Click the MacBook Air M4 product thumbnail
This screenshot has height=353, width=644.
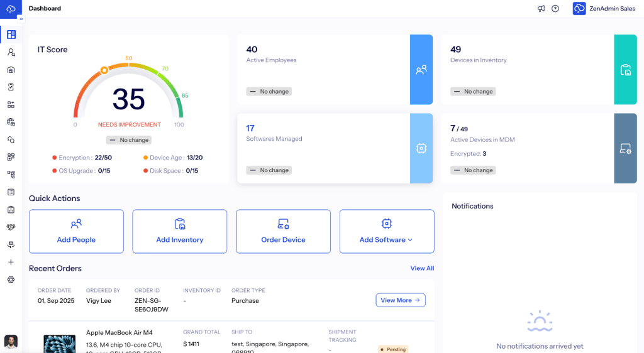coord(59,343)
